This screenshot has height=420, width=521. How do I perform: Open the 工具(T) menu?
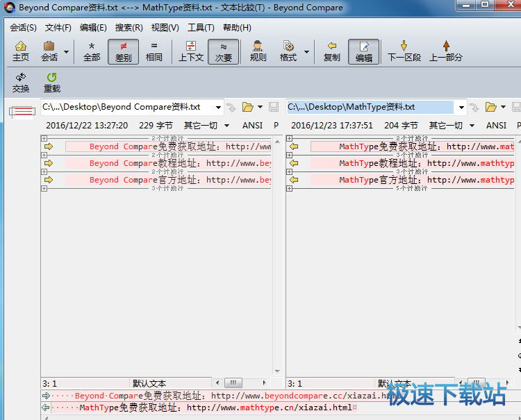(201, 28)
